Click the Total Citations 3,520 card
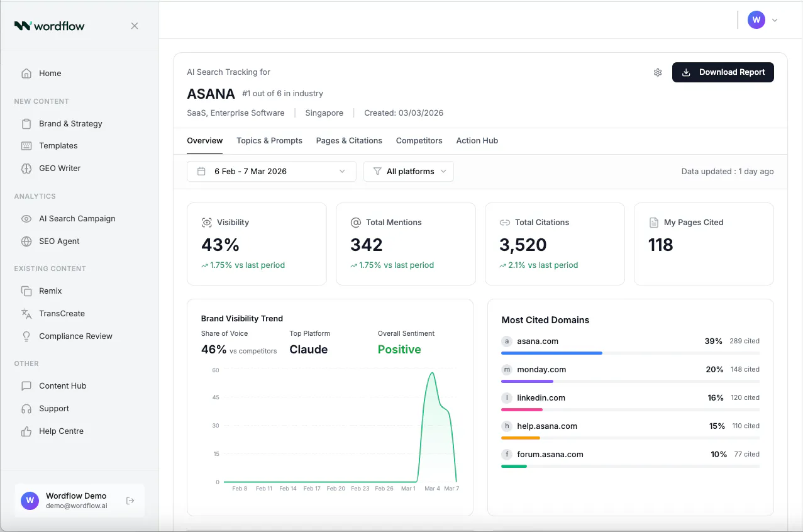This screenshot has height=532, width=803. click(x=555, y=244)
